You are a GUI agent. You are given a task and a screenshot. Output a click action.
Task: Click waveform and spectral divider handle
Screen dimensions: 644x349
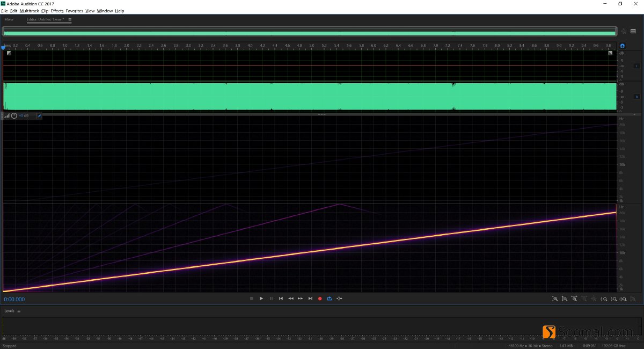coord(322,114)
